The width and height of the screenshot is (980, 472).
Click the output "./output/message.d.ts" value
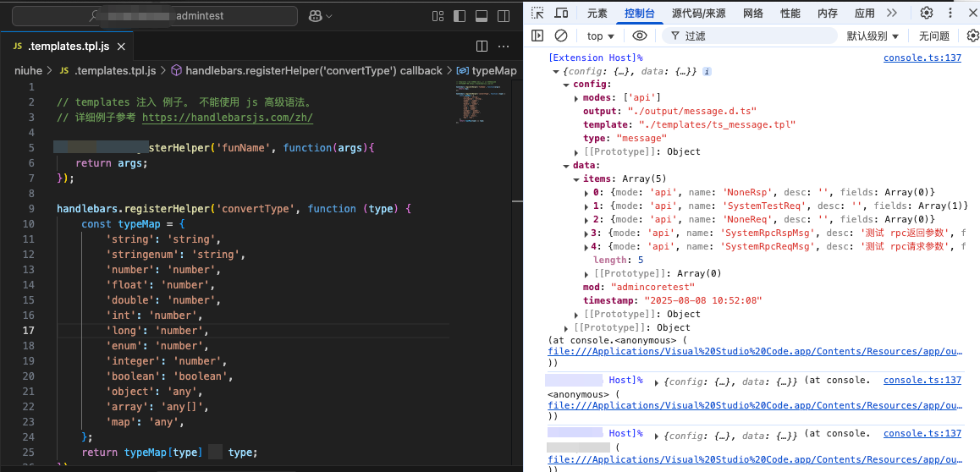tap(692, 111)
